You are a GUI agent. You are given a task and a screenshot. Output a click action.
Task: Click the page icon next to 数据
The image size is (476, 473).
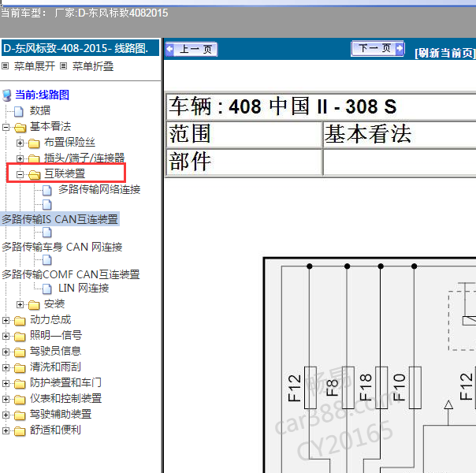[19, 111]
